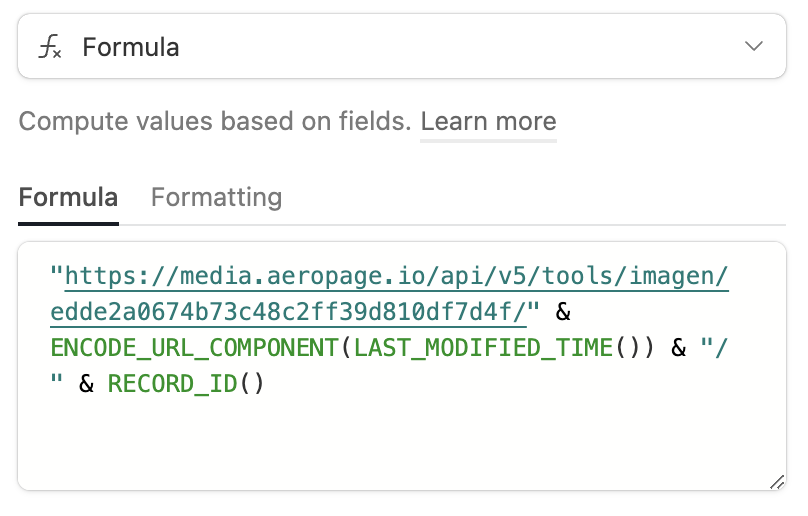Click the Formula field type label
This screenshot has height=516, width=808.
(x=131, y=47)
